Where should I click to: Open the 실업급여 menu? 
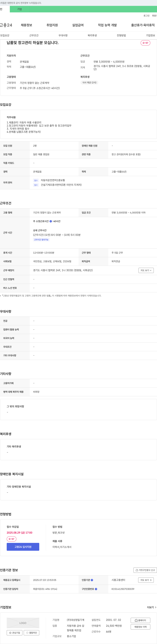coord(78,25)
